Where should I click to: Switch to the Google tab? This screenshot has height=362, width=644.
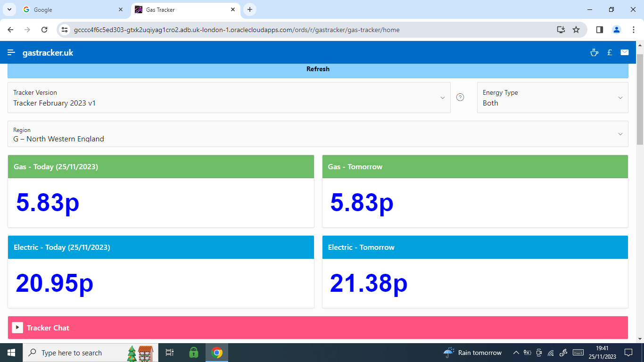coord(73,9)
